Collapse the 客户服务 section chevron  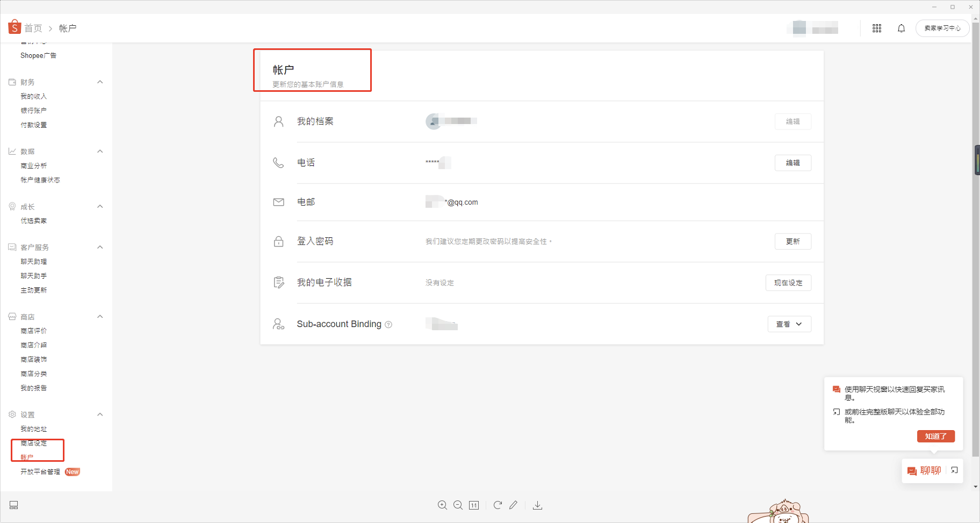click(x=100, y=248)
